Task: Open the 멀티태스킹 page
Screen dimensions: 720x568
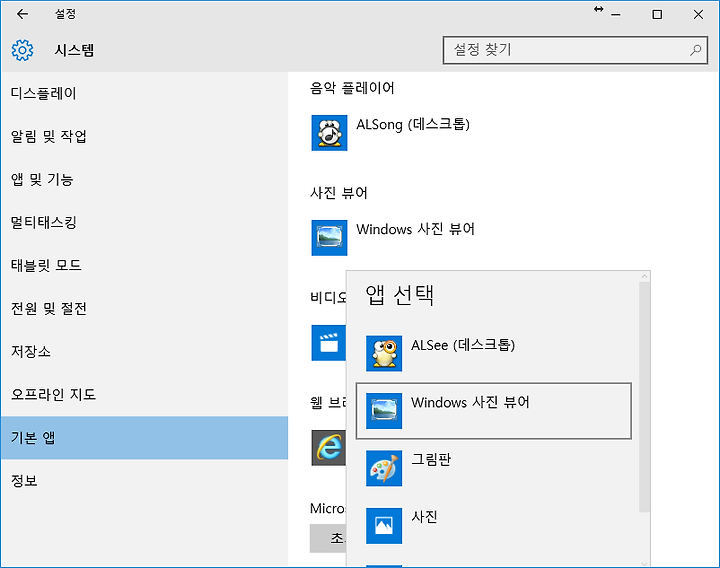Action: [x=145, y=222]
